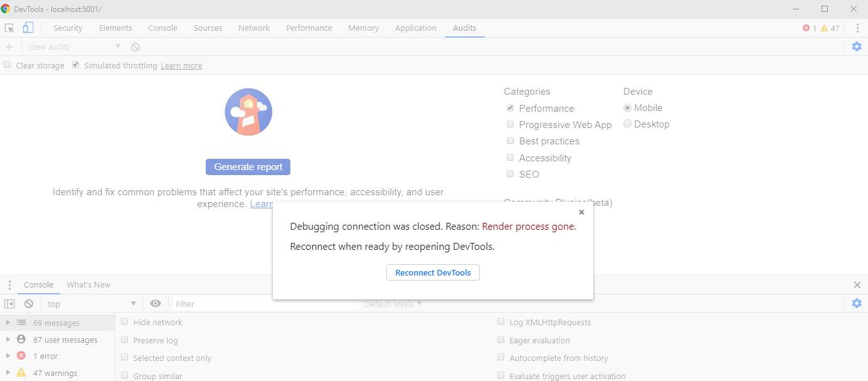Select the Desktop device radio
The height and width of the screenshot is (381, 868).
click(x=627, y=124)
